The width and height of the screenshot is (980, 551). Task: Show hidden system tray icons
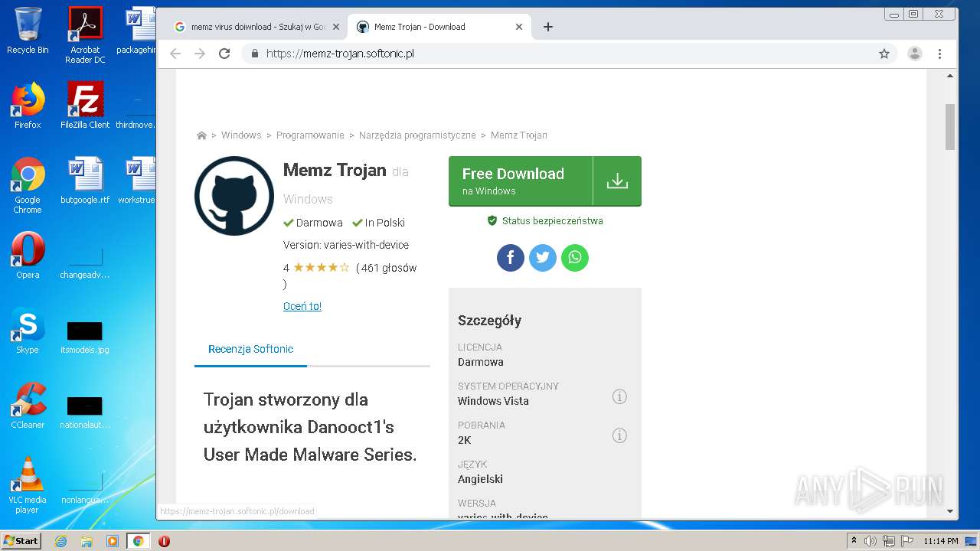pos(854,541)
